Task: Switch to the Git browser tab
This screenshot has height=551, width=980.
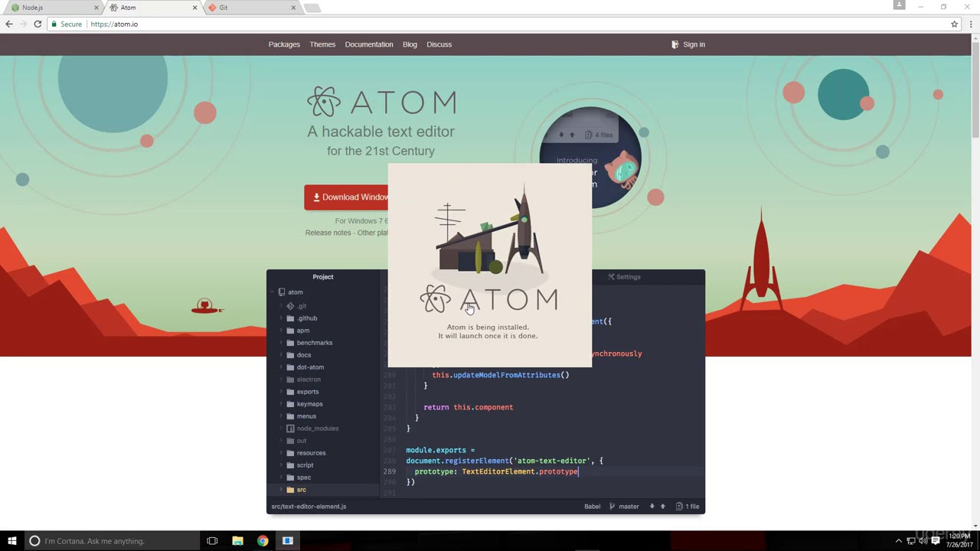Action: tap(251, 8)
